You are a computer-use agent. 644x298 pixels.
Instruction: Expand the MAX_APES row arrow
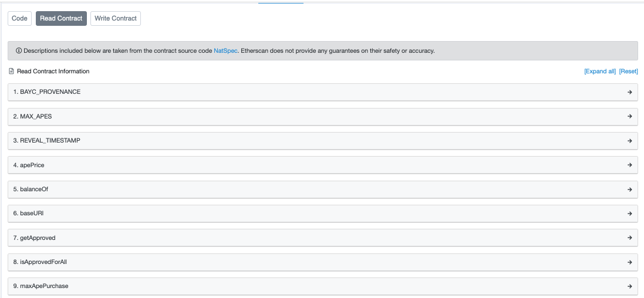coord(630,117)
